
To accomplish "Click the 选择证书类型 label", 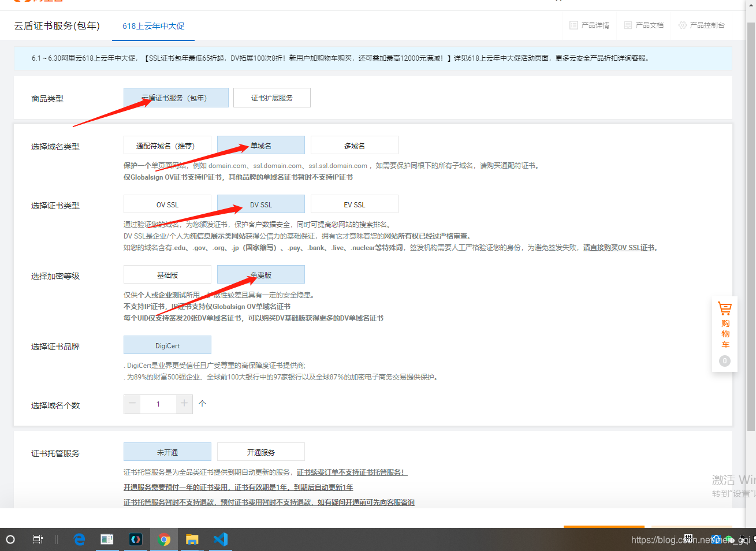I will tap(55, 206).
